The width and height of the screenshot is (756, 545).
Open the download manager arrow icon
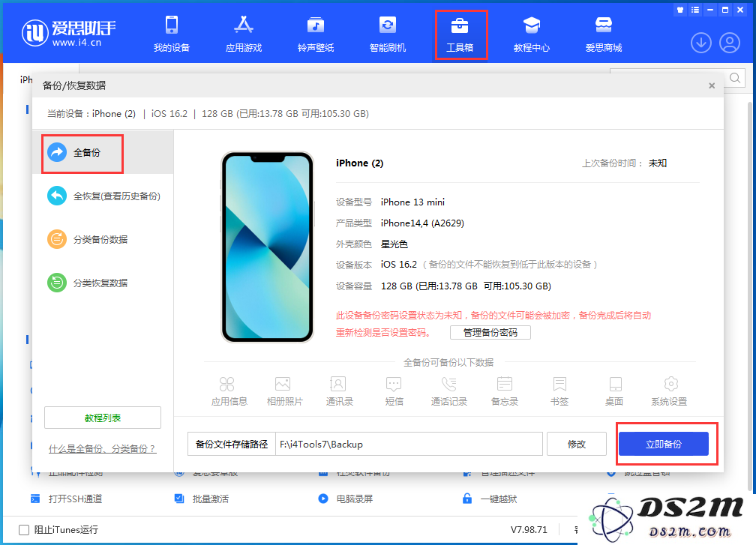point(701,43)
